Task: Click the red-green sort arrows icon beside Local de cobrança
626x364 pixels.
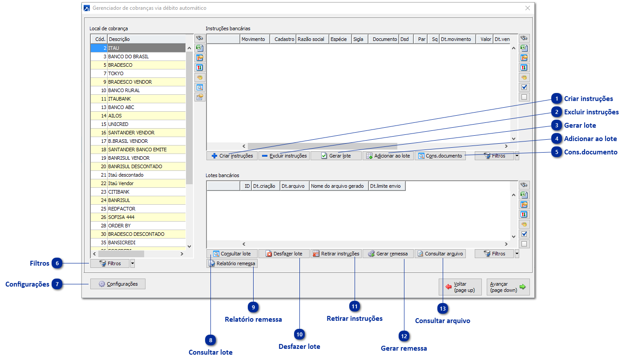Action: 200,68
